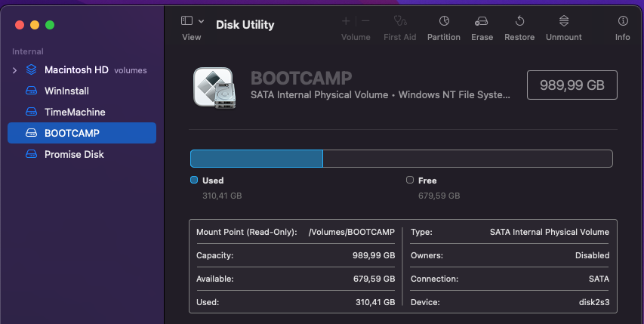Select Macintosh HD in the sidebar
This screenshot has height=324, width=644.
(x=76, y=69)
